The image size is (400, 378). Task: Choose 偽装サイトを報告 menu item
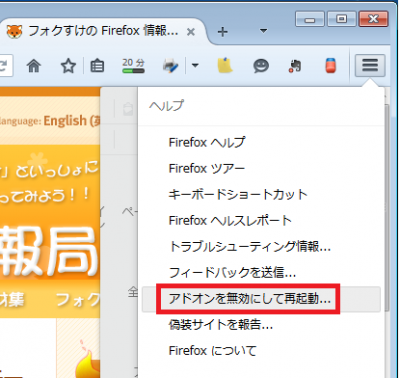tap(261, 325)
